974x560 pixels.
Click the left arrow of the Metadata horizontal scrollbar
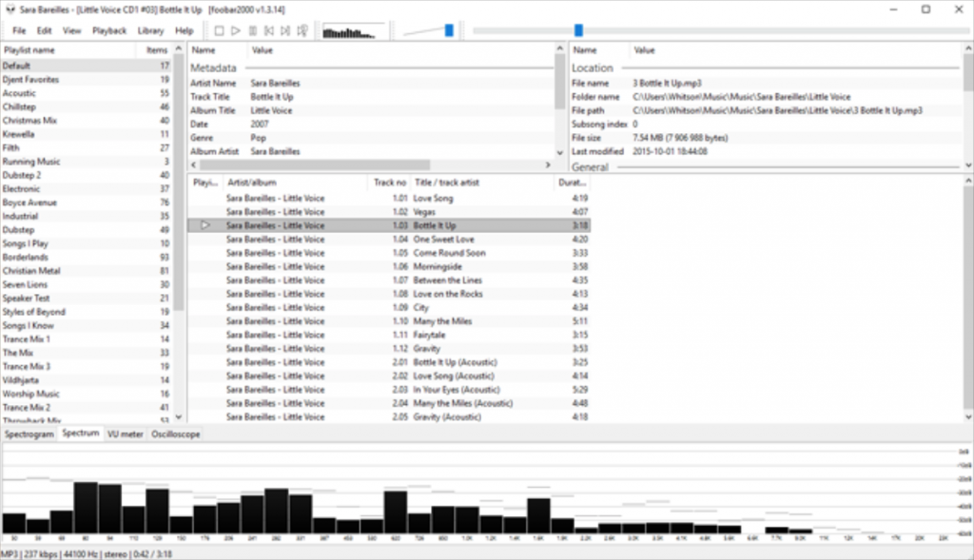point(194,165)
